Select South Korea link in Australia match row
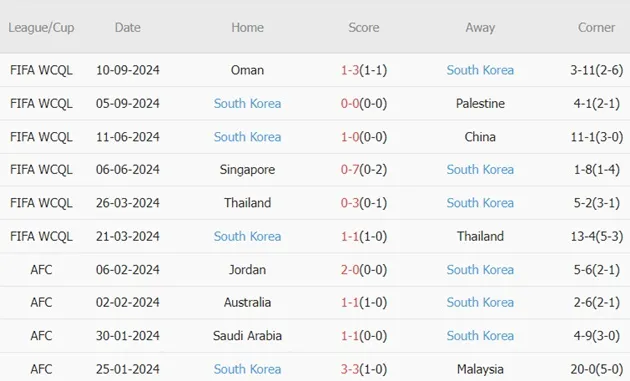Viewport: 630px width, 381px height. point(480,302)
